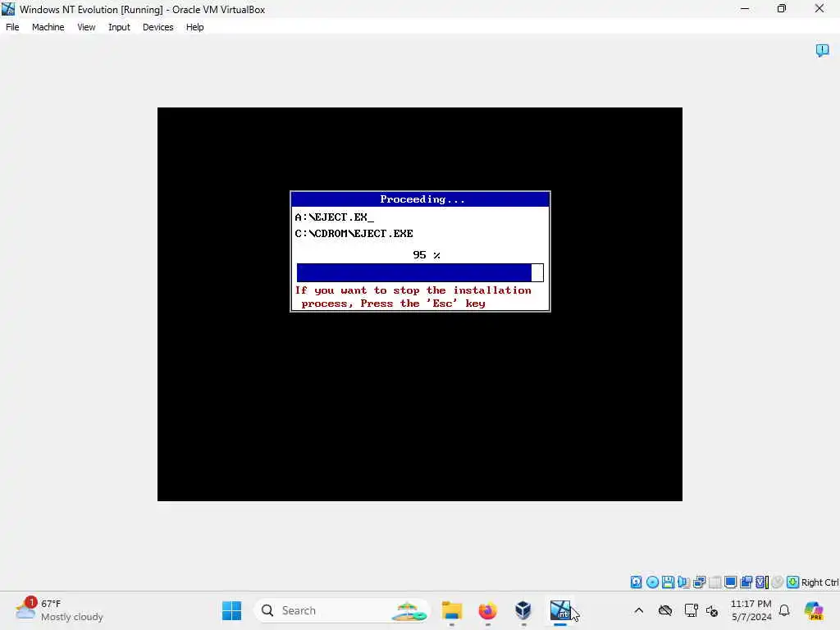Open the View menu
Viewport: 840px width, 630px height.
tap(86, 27)
